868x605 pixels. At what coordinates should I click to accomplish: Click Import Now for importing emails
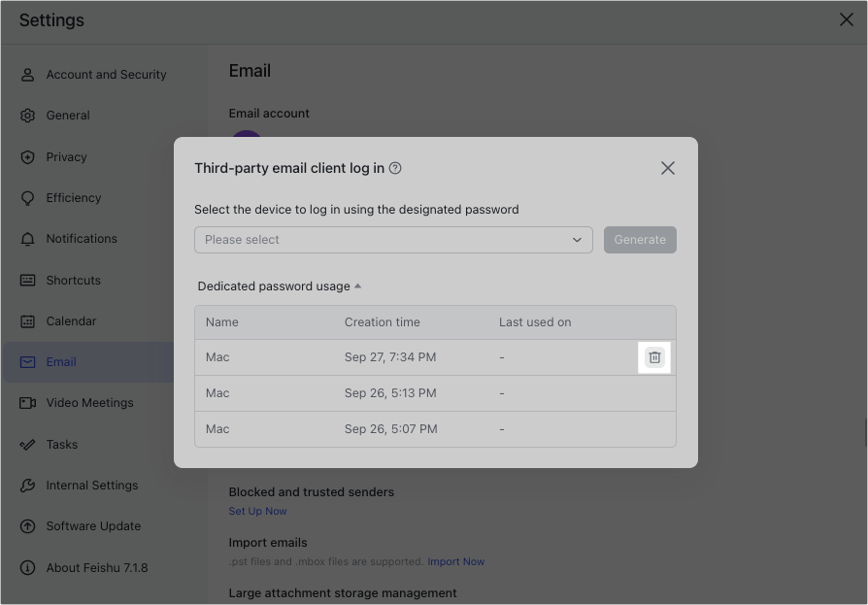456,560
